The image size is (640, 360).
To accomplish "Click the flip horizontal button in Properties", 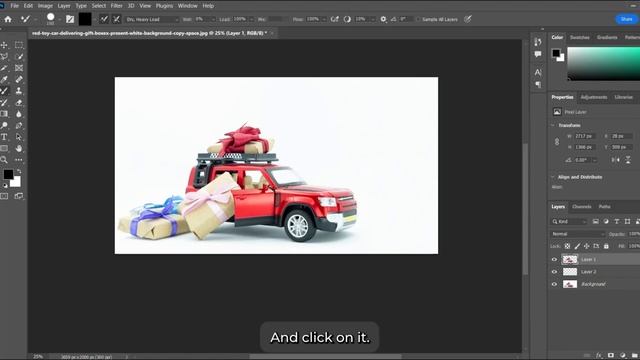I will (x=615, y=160).
